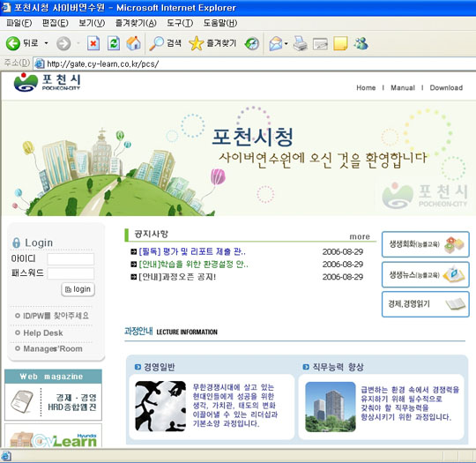This screenshot has height=463, width=476.
Task: Click the green Back arrow icon
Action: [x=12, y=43]
